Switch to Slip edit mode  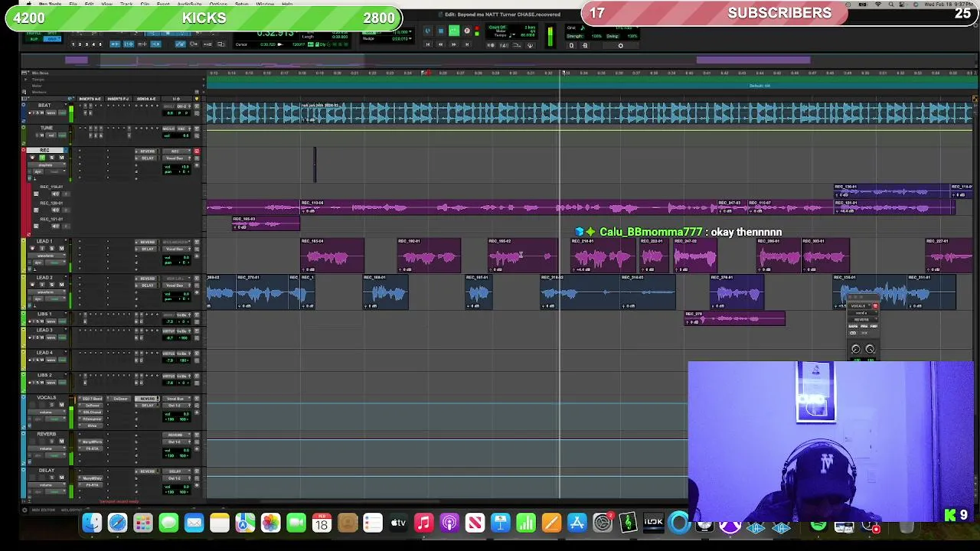[x=34, y=39]
